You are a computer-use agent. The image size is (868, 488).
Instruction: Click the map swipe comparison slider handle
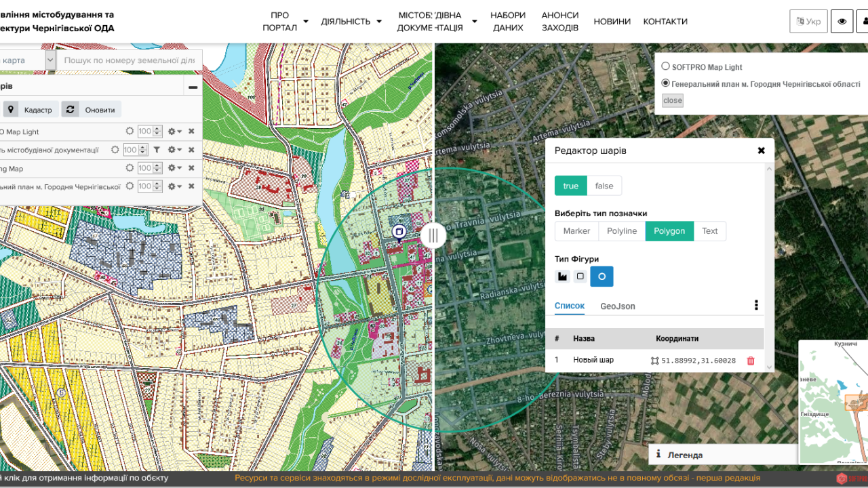coord(433,235)
